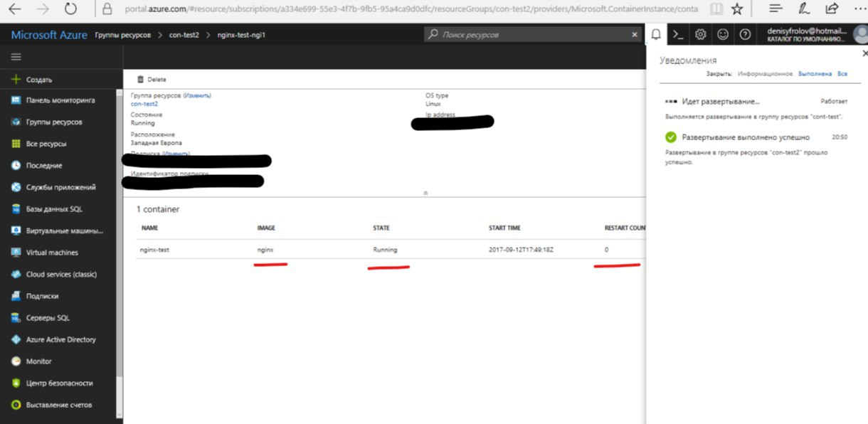Click con-test2 breadcrumb

click(x=184, y=35)
